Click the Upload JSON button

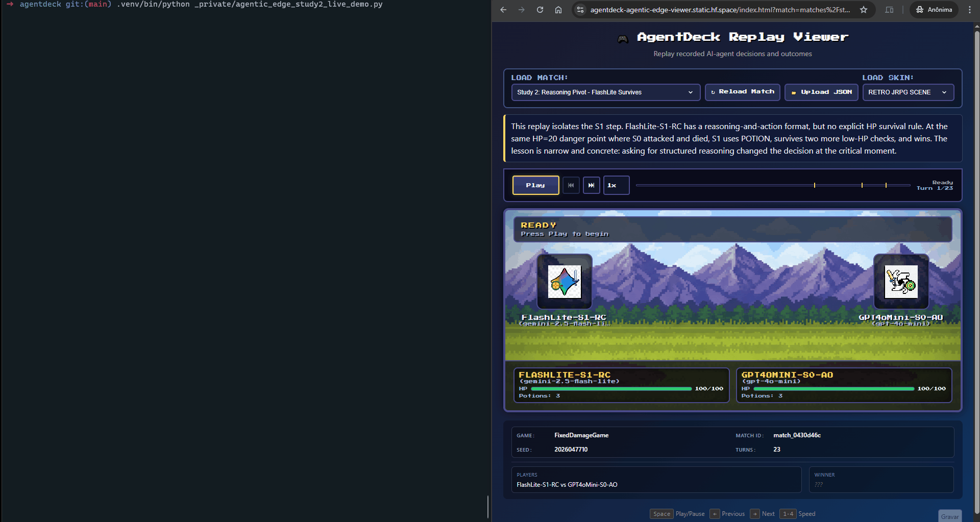point(821,92)
